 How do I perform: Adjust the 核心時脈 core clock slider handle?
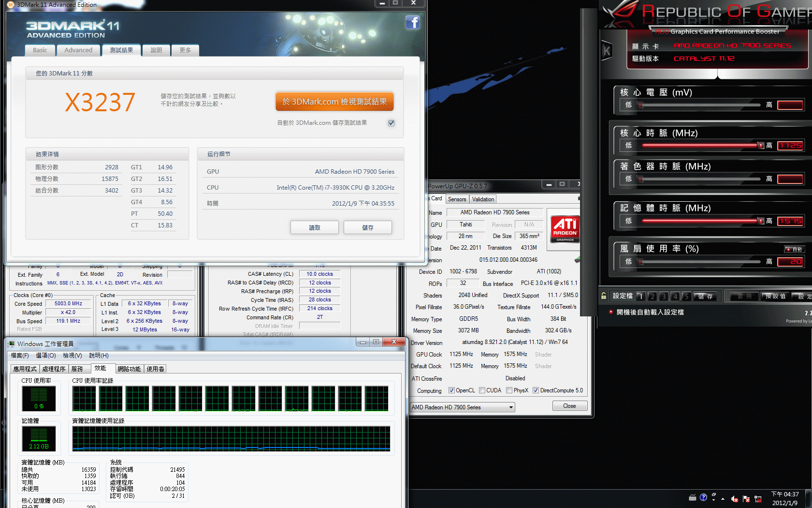pyautogui.click(x=761, y=145)
